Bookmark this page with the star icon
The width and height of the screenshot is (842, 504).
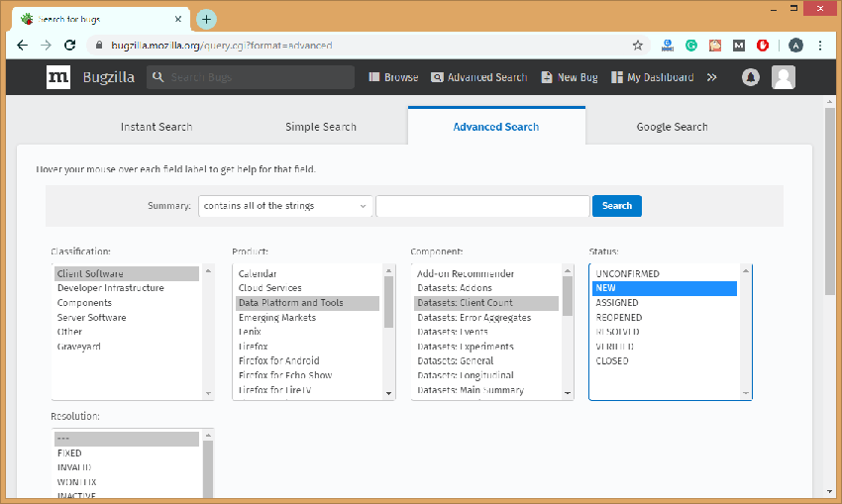click(x=637, y=46)
